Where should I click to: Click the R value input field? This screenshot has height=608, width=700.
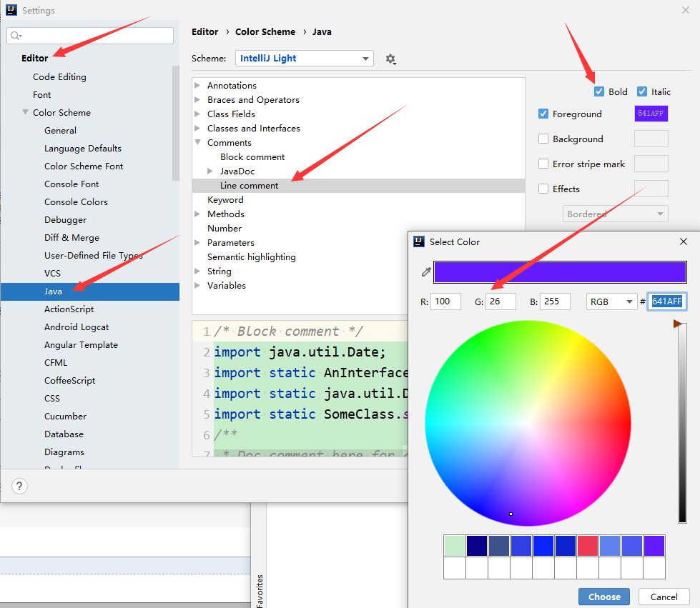[445, 301]
